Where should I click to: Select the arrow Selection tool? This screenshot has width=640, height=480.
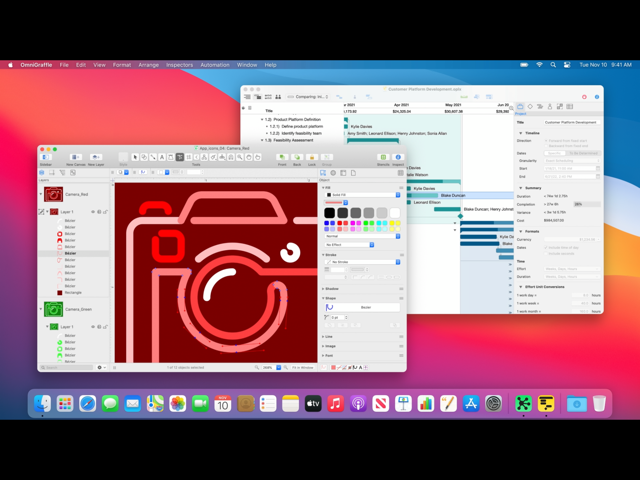(135, 157)
